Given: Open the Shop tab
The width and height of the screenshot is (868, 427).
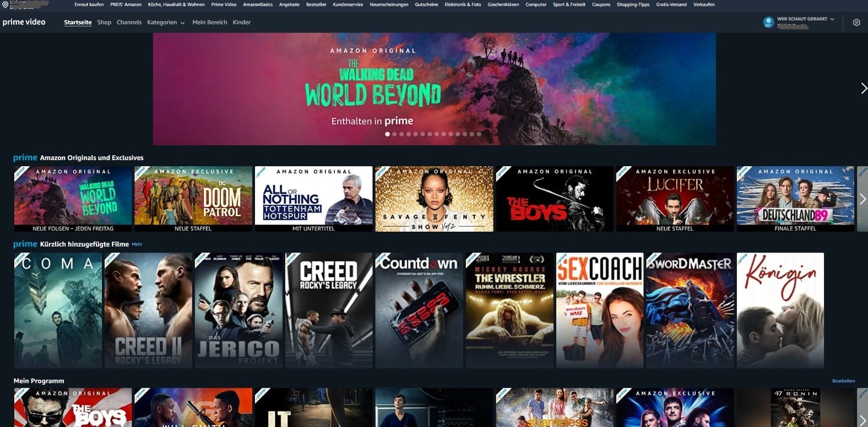Looking at the screenshot, I should point(104,23).
